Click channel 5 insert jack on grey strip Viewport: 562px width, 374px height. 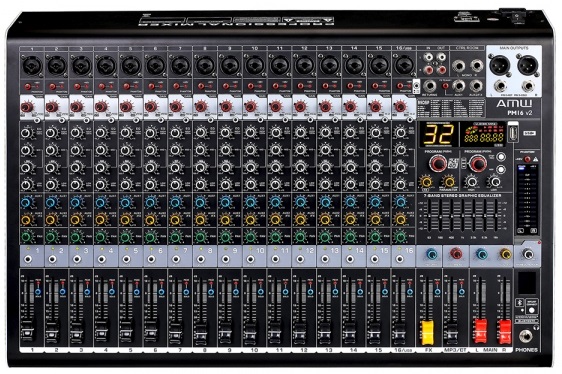[126, 259]
